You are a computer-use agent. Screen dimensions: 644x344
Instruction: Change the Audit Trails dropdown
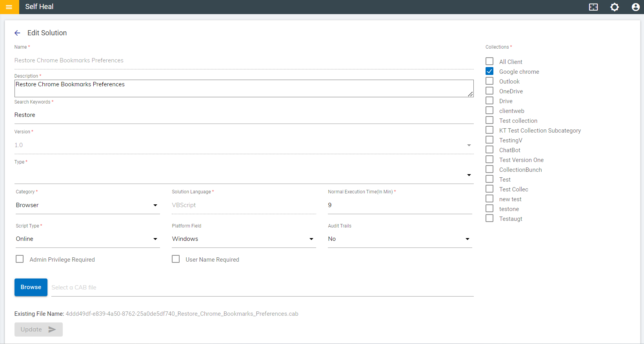[399, 239]
